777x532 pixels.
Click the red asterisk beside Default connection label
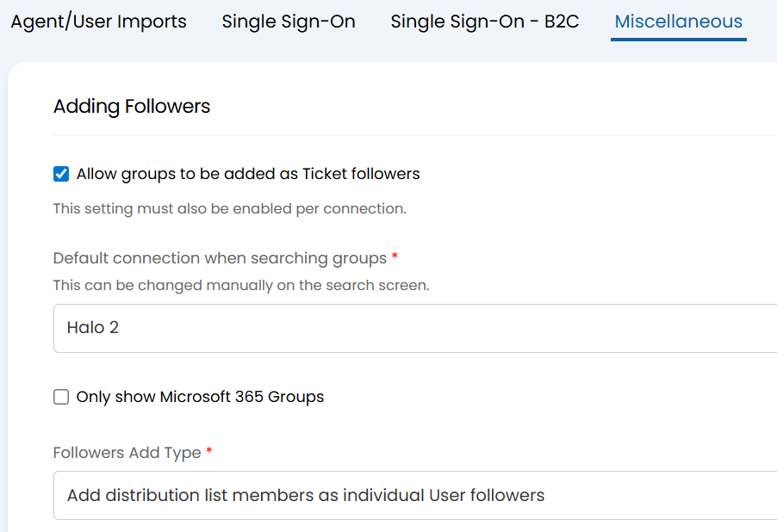(395, 257)
